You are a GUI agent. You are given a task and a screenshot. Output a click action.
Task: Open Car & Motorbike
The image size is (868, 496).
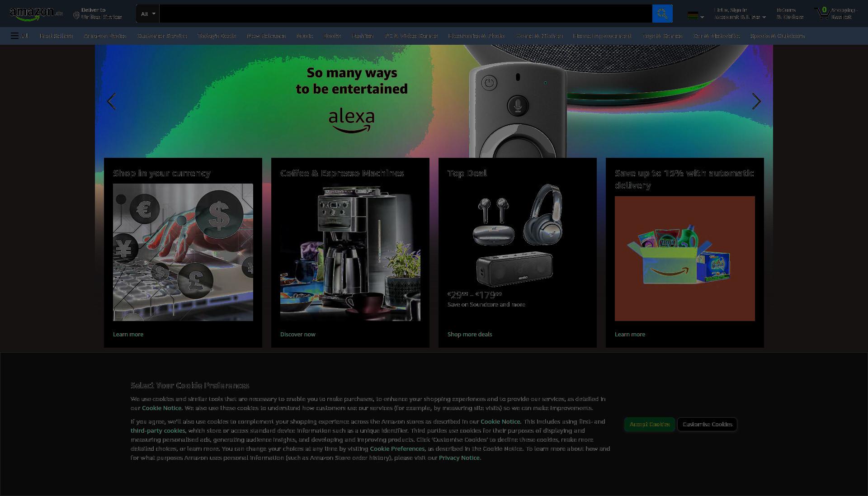click(717, 36)
